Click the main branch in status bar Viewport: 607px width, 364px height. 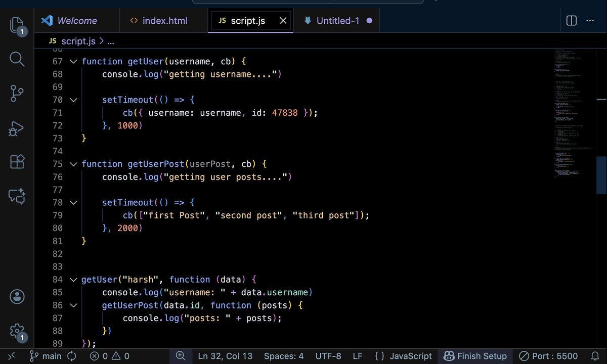pyautogui.click(x=46, y=356)
